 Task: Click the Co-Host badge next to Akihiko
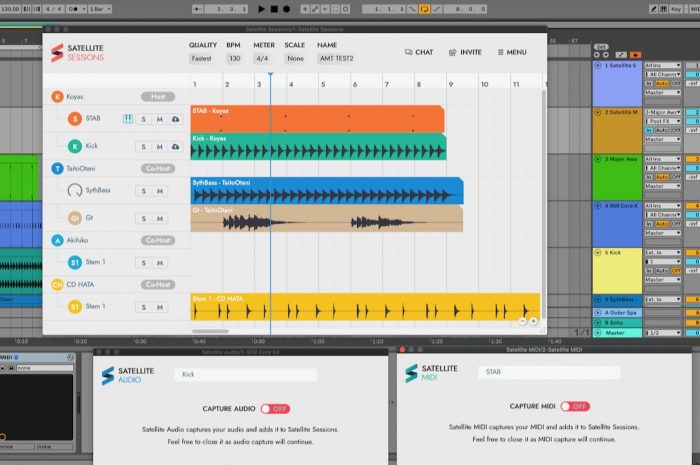[x=158, y=240]
